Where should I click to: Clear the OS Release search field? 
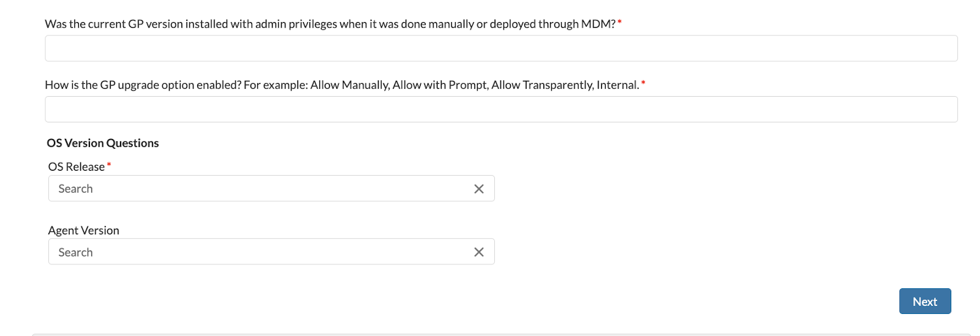tap(479, 189)
